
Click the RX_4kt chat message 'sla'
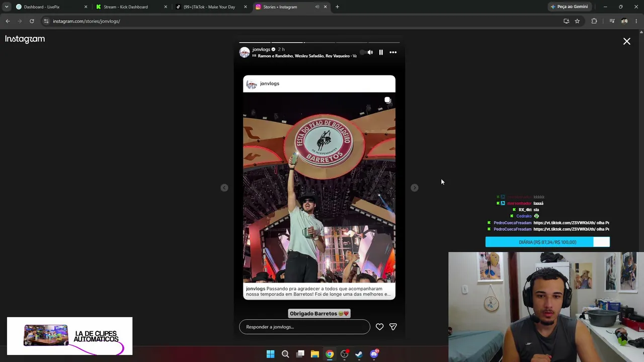526,210
